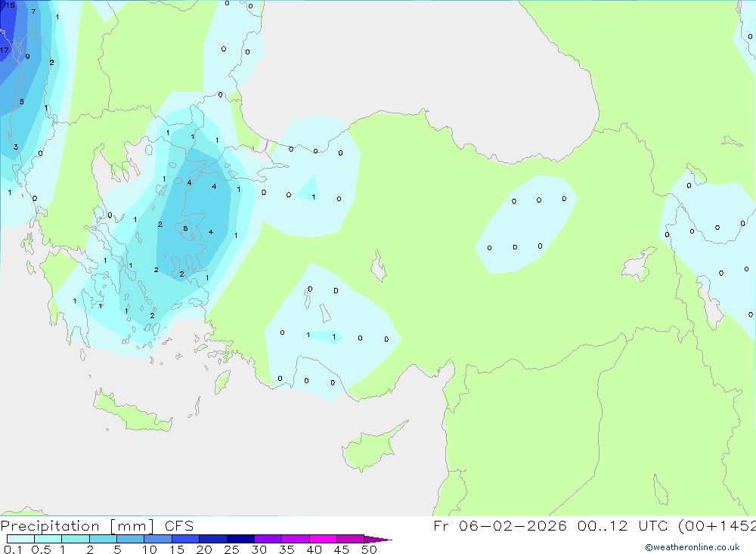Click the '18' precipitation value on the map
The width and height of the screenshot is (756, 554).
tap(10, 5)
